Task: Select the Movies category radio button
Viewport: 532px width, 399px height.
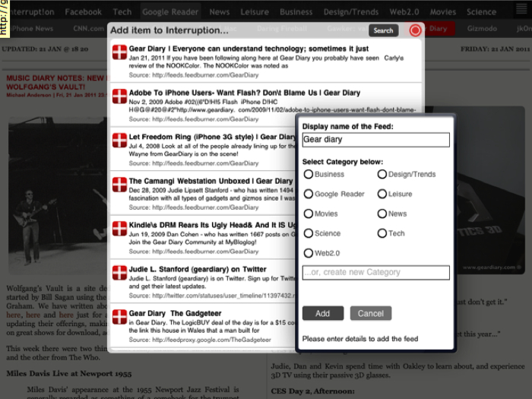Action: point(309,214)
